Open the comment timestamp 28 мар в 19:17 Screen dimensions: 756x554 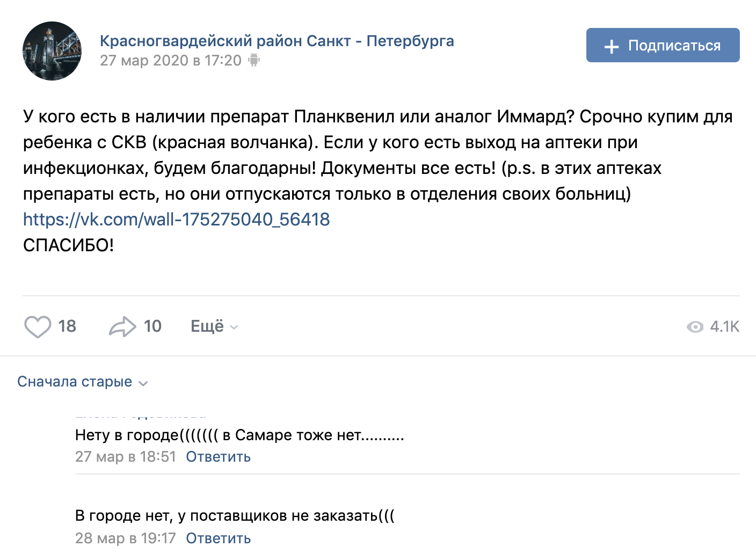coord(126,538)
